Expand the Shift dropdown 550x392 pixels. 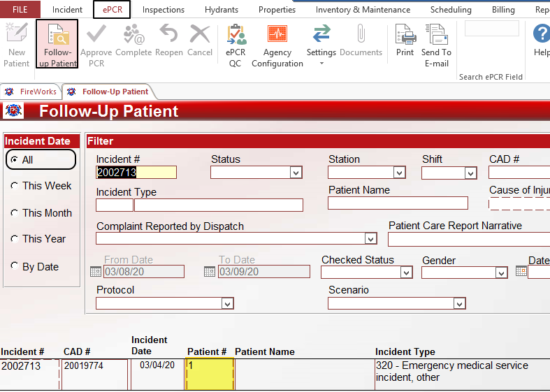click(x=470, y=173)
